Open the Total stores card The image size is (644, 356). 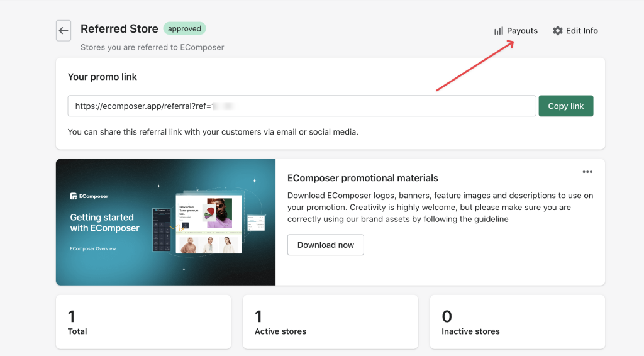tap(143, 322)
